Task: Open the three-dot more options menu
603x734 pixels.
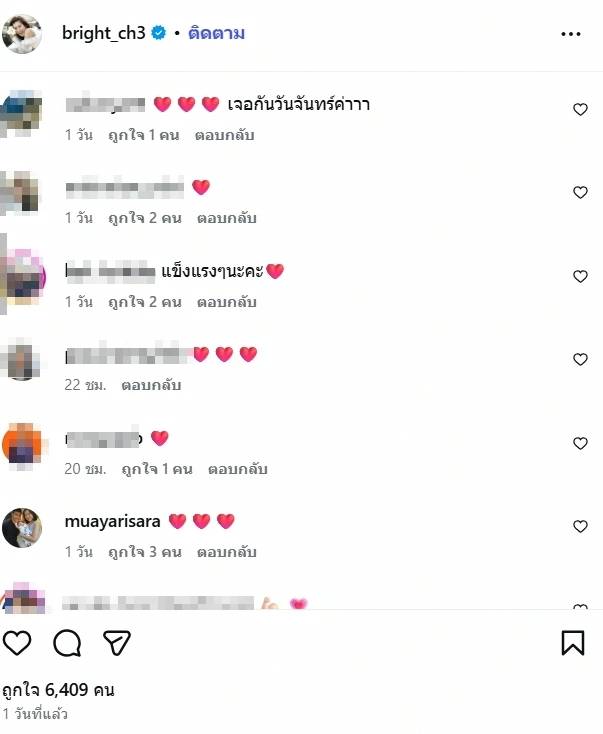Action: pyautogui.click(x=571, y=34)
